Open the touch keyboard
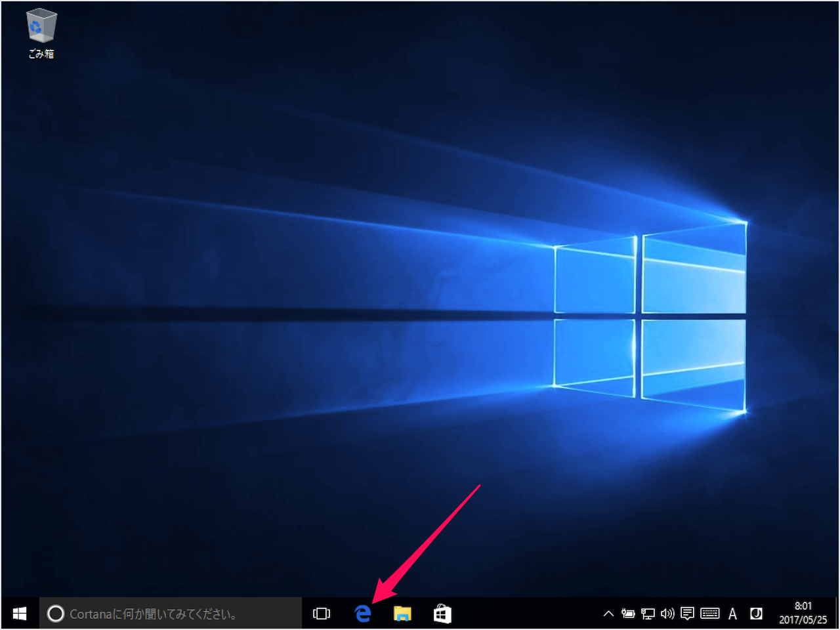 [x=710, y=614]
